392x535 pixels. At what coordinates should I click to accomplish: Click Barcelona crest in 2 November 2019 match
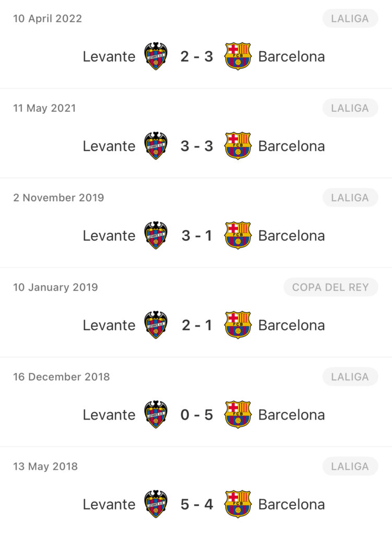click(238, 236)
